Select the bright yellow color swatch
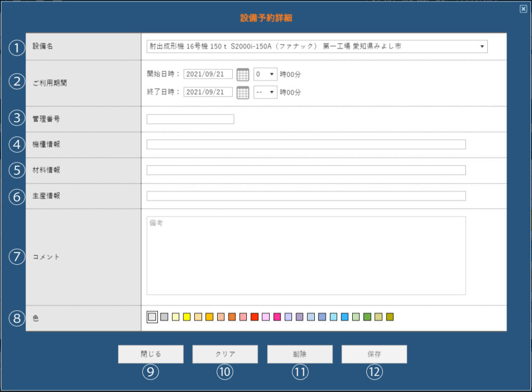This screenshot has height=392, width=532. point(187,317)
